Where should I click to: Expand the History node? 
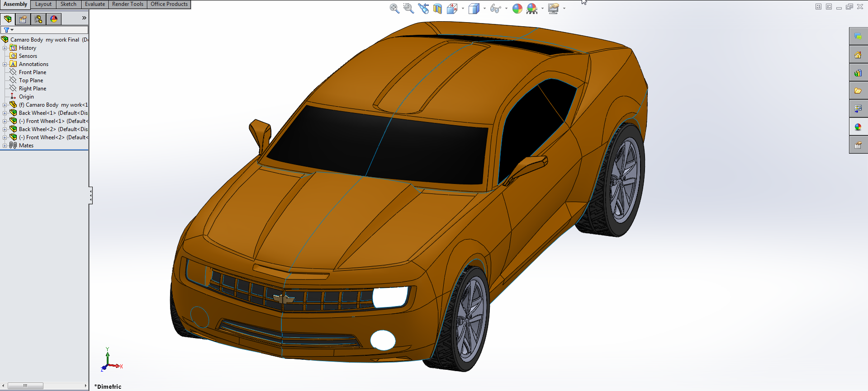tap(5, 48)
